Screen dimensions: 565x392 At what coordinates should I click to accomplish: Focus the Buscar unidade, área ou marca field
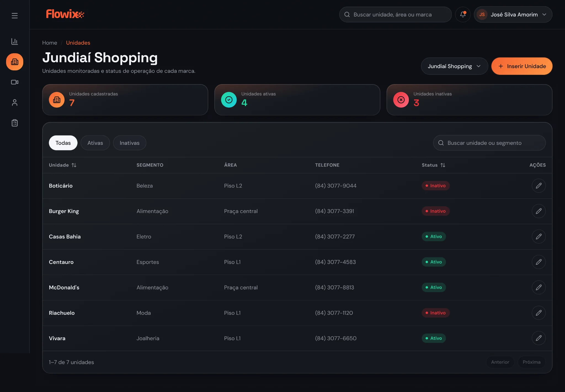(395, 15)
